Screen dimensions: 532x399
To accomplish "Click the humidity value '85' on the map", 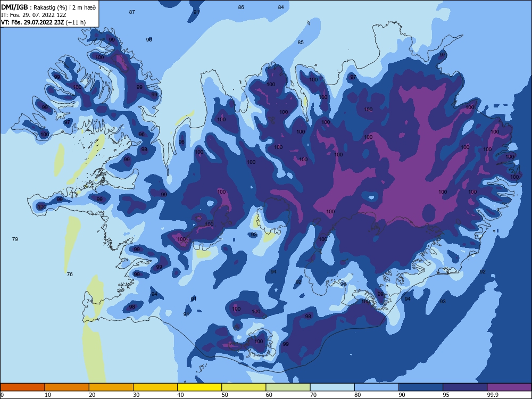I will point(301,43).
